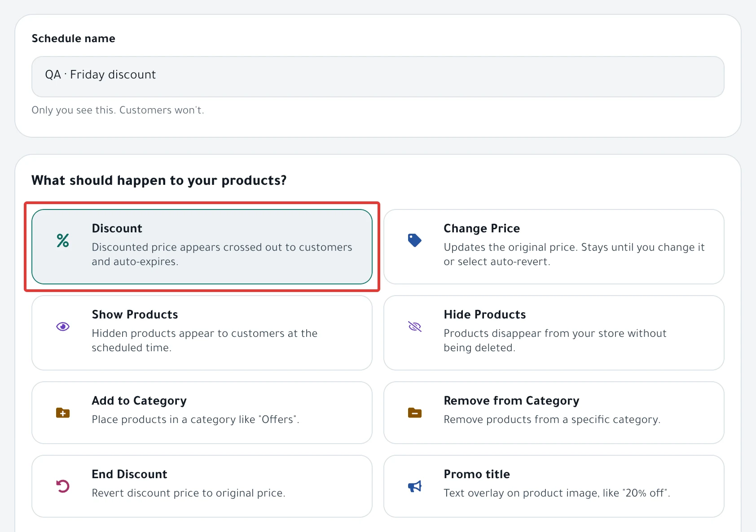Choose the Discount action title
Viewport: 756px width, 532px height.
point(117,228)
